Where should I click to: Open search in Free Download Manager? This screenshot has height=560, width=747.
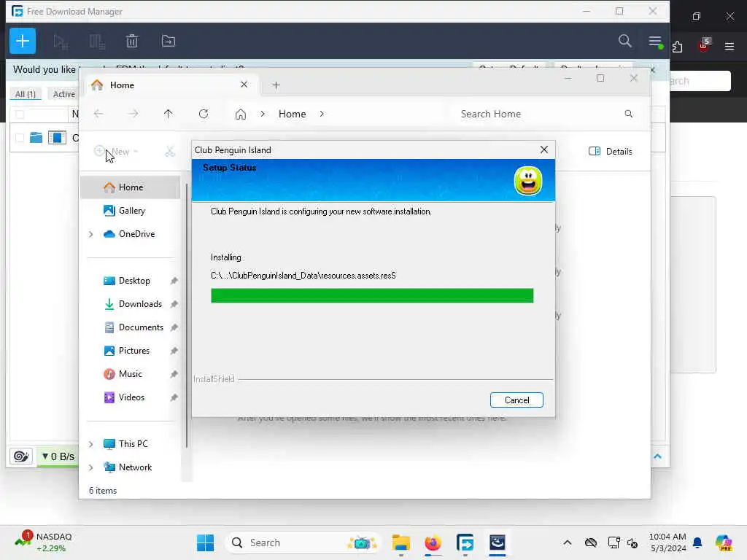click(x=624, y=41)
